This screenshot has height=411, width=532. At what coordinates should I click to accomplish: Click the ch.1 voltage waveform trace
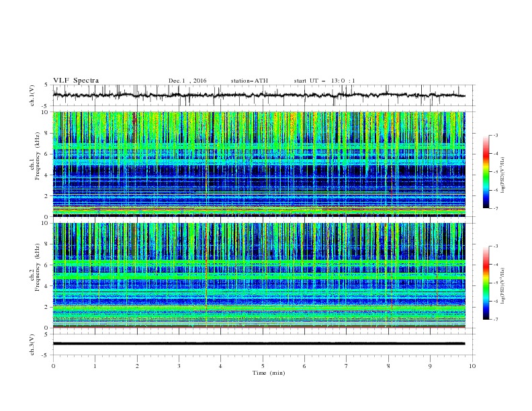coord(259,95)
